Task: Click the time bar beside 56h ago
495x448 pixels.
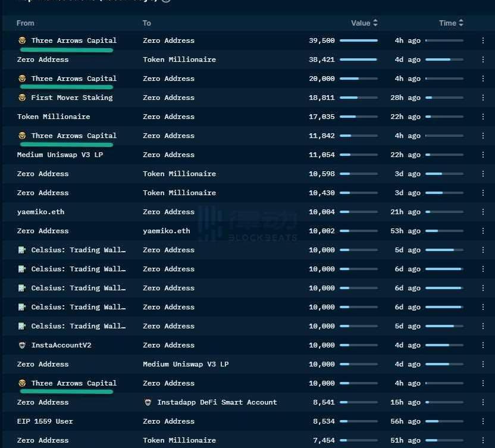Action: click(444, 421)
